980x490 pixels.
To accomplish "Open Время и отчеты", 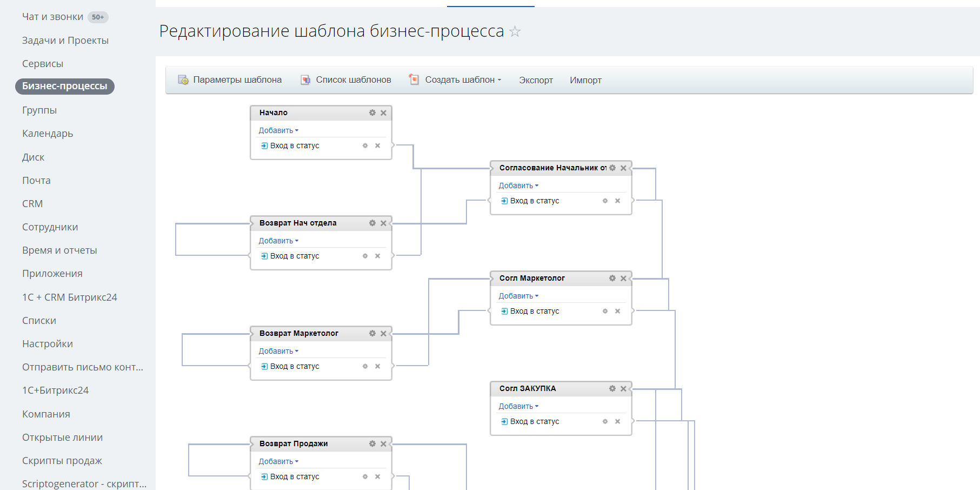I will coord(59,250).
